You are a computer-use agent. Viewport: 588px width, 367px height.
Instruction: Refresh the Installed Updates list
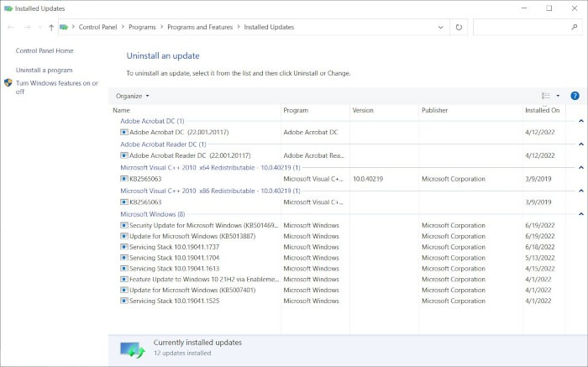459,27
